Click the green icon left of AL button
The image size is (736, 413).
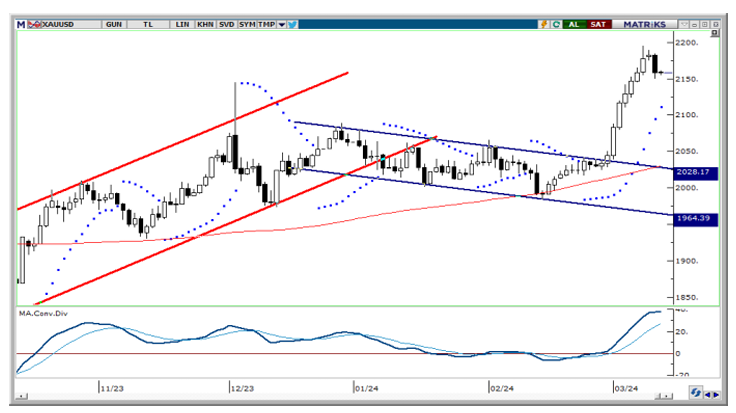pyautogui.click(x=554, y=23)
